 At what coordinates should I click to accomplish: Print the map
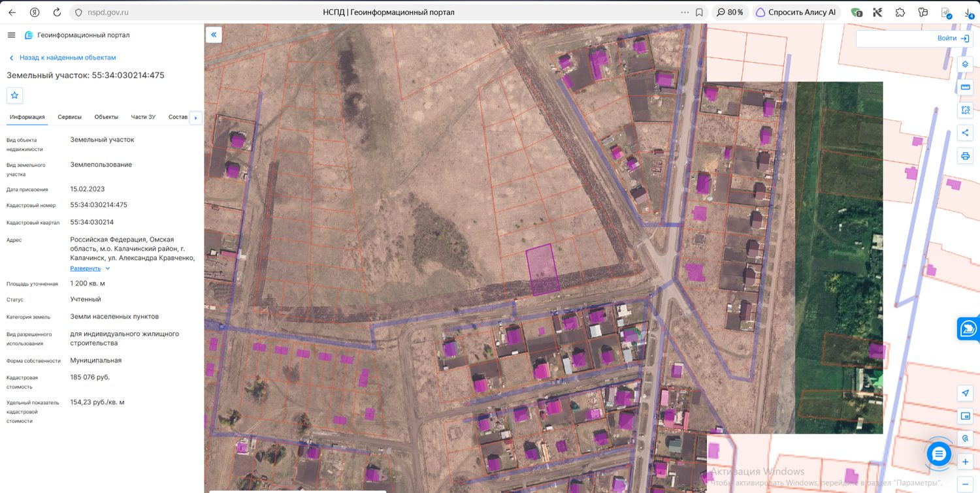(x=965, y=156)
